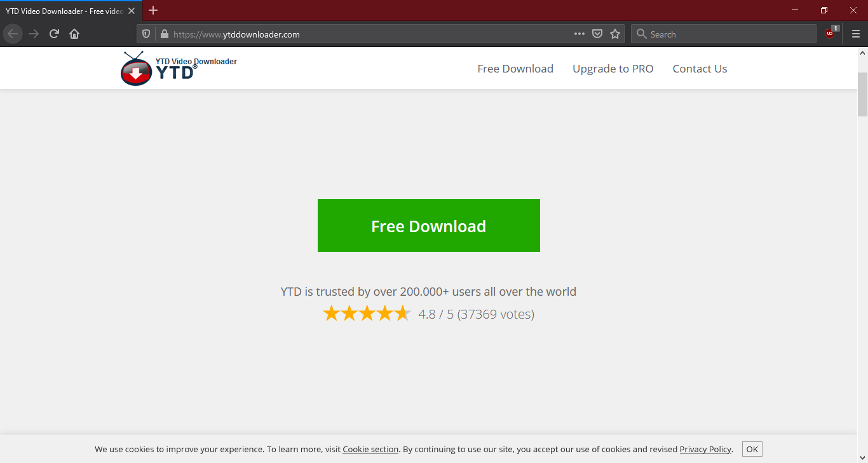The image size is (868, 463).
Task: Open a new browser tab
Action: point(153,10)
